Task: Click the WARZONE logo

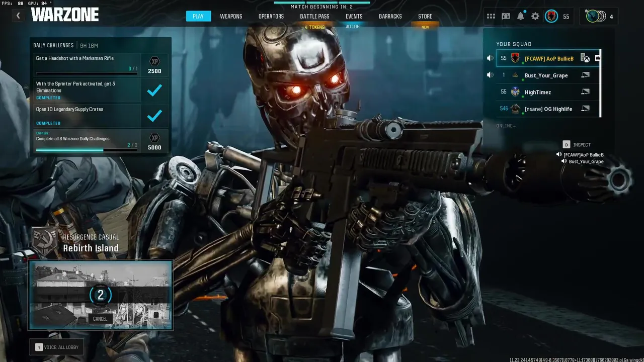Action: tap(65, 15)
